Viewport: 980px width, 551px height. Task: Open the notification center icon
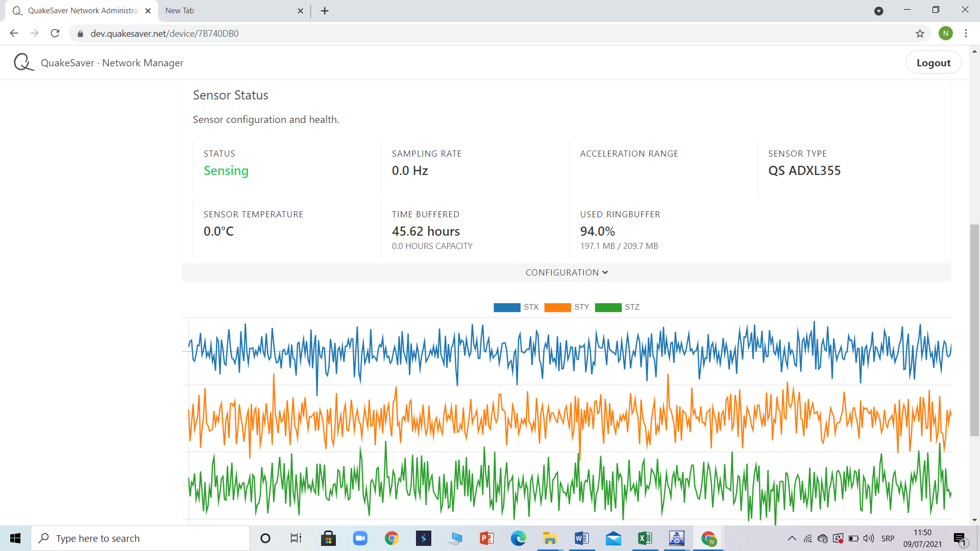click(x=960, y=538)
